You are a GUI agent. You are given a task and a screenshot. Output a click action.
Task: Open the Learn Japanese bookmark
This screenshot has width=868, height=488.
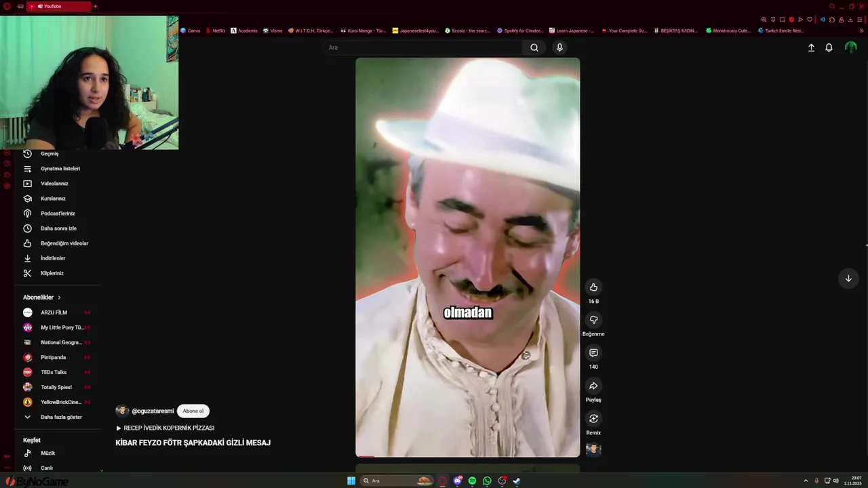point(572,30)
